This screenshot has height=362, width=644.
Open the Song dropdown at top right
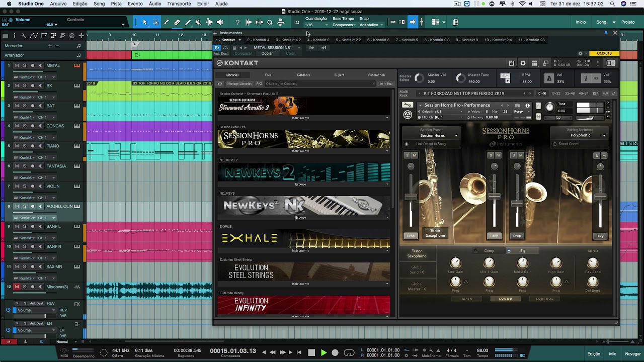[x=614, y=22]
